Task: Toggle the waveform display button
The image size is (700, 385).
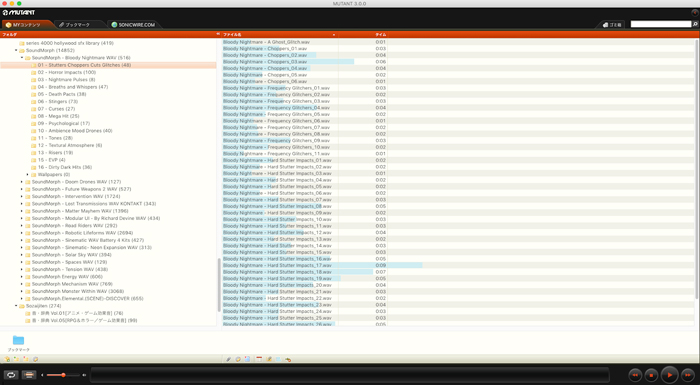Action: tap(29, 375)
